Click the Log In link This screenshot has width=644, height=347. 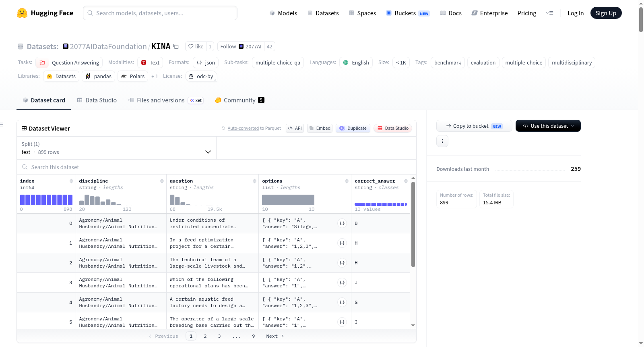(x=576, y=13)
